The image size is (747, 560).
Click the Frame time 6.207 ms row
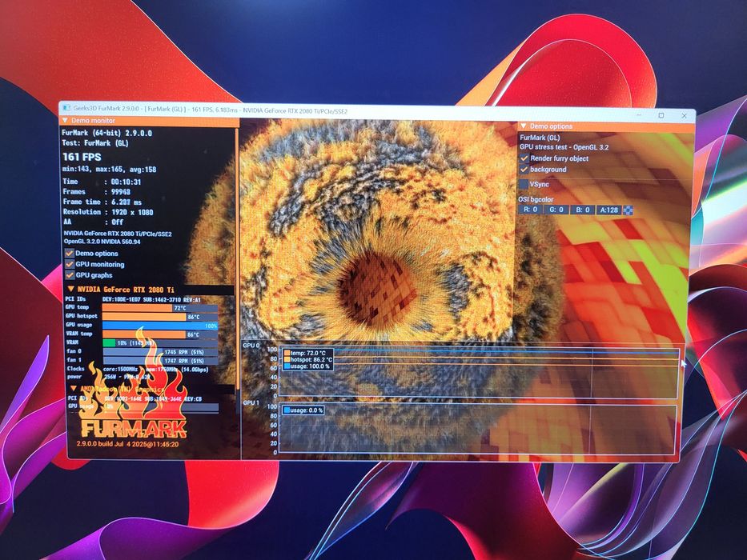click(x=102, y=202)
